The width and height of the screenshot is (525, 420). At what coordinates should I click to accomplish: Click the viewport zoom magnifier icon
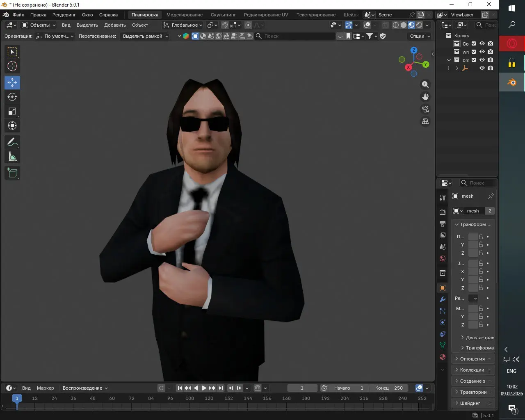tap(425, 84)
